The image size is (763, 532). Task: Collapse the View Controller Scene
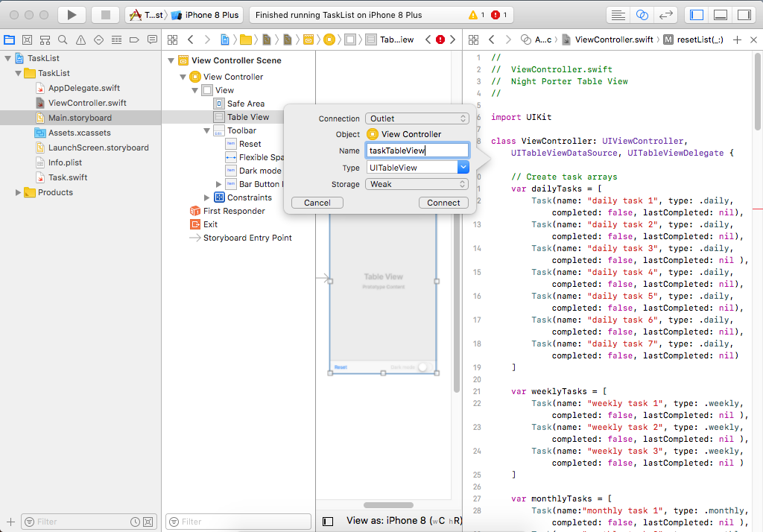click(x=171, y=61)
